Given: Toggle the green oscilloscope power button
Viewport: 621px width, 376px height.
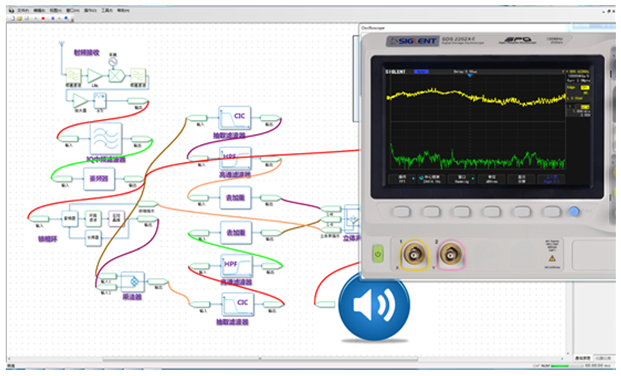Looking at the screenshot, I should (378, 254).
